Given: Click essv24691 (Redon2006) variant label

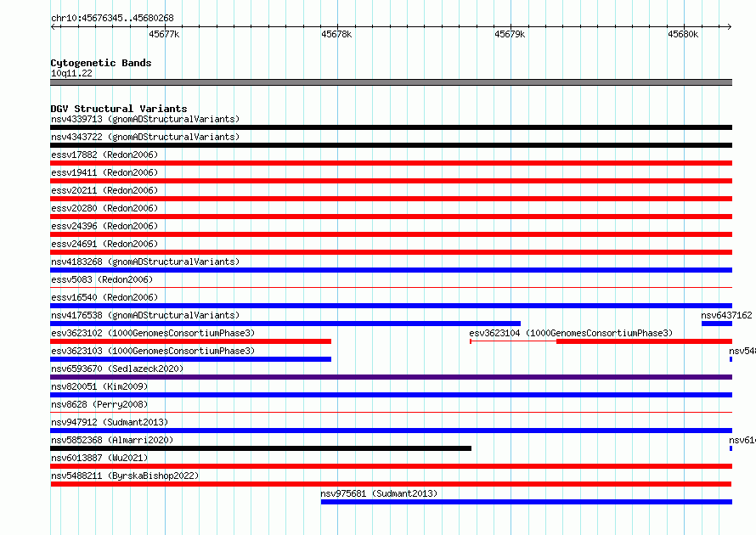Looking at the screenshot, I should tap(104, 244).
